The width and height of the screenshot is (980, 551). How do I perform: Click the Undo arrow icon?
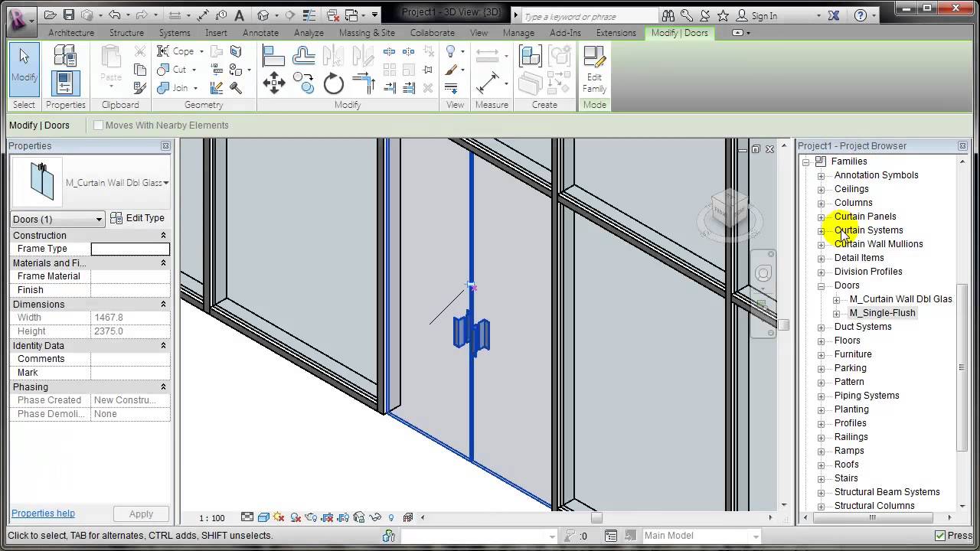115,15
